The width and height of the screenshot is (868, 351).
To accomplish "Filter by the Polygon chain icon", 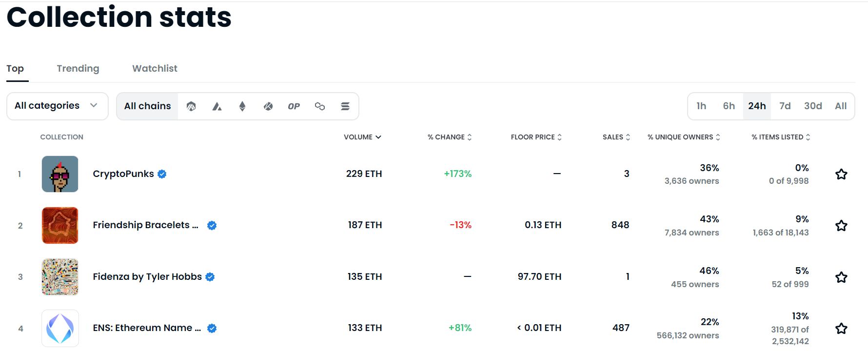I will click(320, 106).
